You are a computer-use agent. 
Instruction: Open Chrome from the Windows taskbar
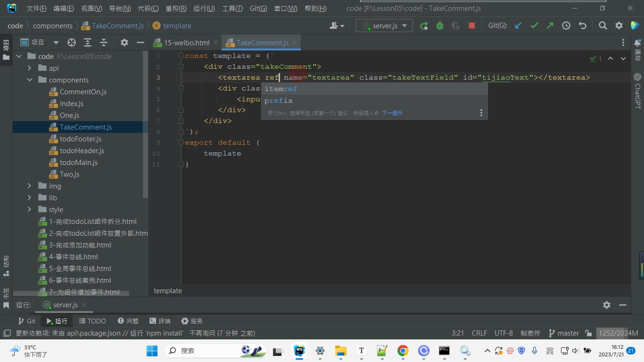tap(403, 351)
